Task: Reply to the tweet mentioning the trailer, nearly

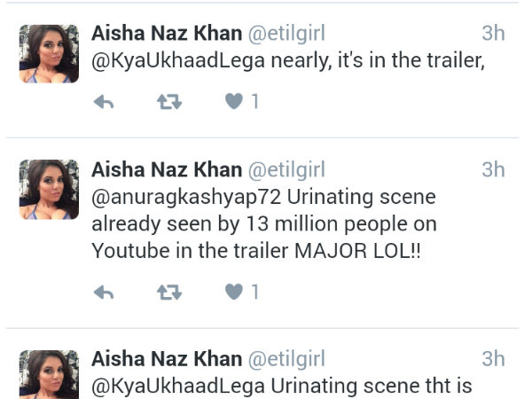Action: pos(104,103)
